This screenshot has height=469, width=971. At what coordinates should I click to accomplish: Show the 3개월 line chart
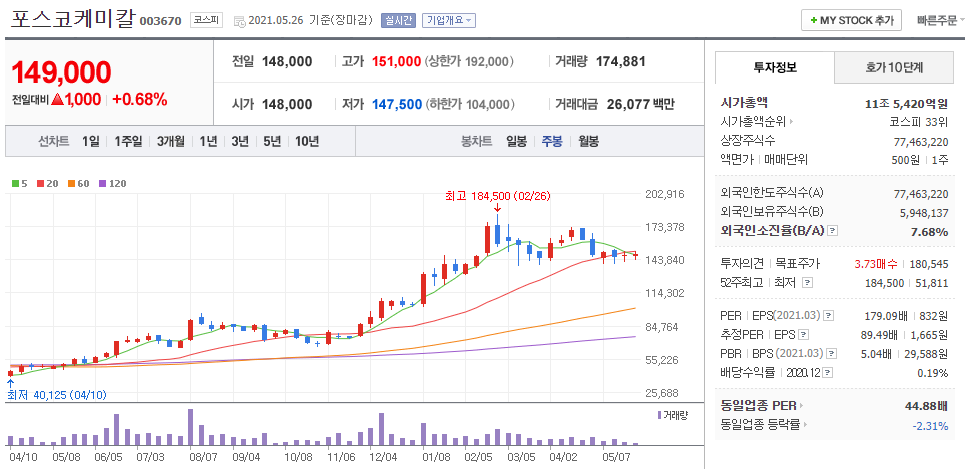(x=170, y=141)
